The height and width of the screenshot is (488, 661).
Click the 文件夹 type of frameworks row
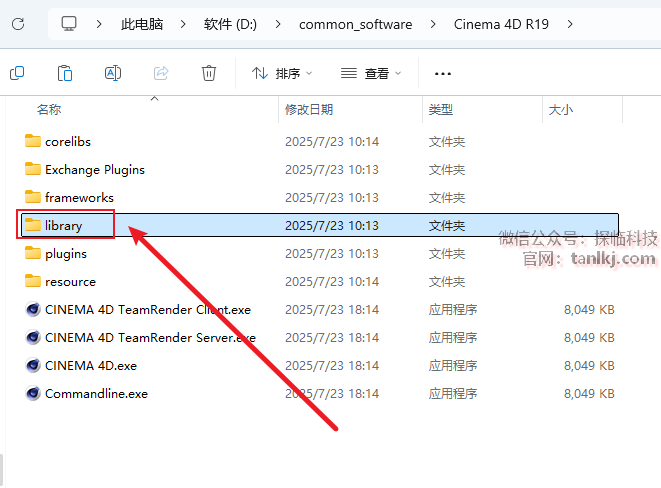tap(447, 198)
